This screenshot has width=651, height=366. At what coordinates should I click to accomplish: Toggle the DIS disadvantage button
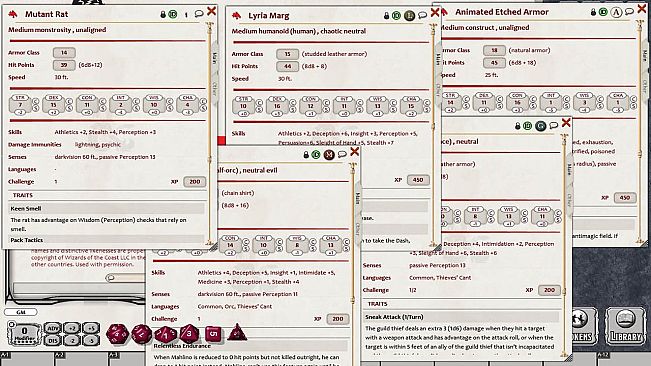[x=52, y=340]
